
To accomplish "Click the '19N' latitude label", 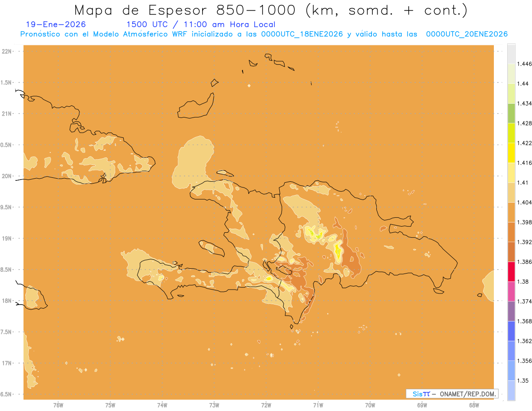I will (7, 239).
